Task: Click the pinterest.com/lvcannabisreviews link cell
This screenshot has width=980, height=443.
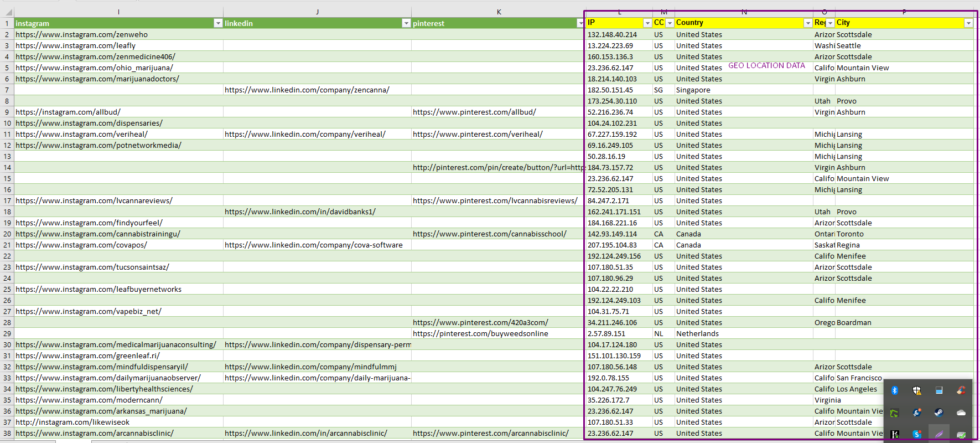Action: click(498, 200)
